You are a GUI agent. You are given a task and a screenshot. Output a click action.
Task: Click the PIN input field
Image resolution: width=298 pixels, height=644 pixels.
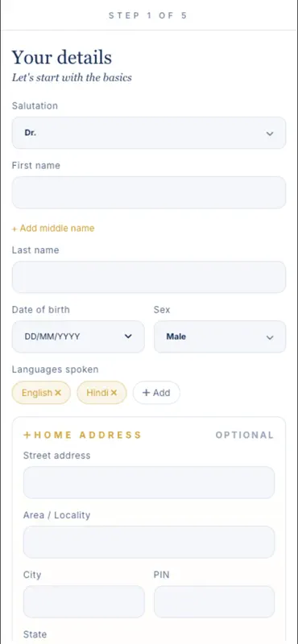point(214,601)
